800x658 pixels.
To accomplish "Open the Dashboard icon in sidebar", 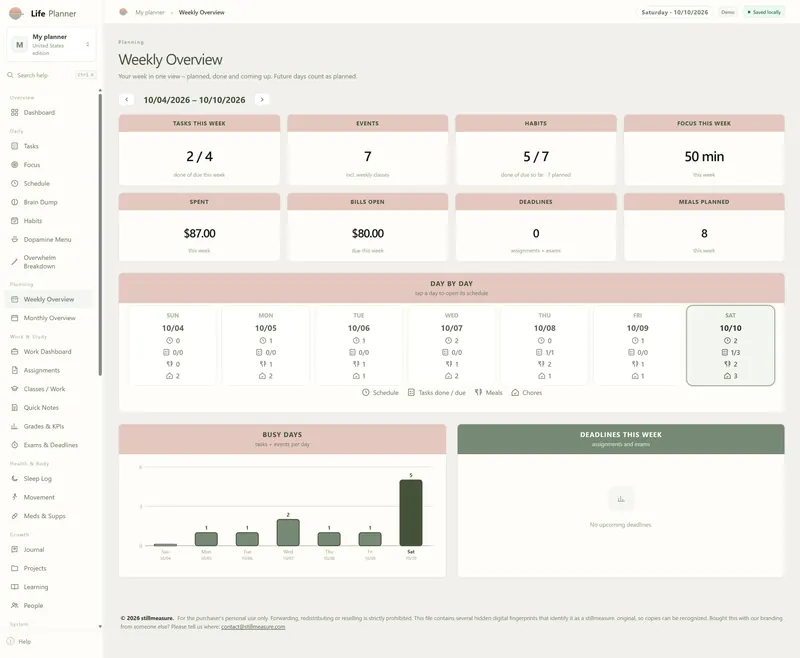I will pyautogui.click(x=14, y=113).
